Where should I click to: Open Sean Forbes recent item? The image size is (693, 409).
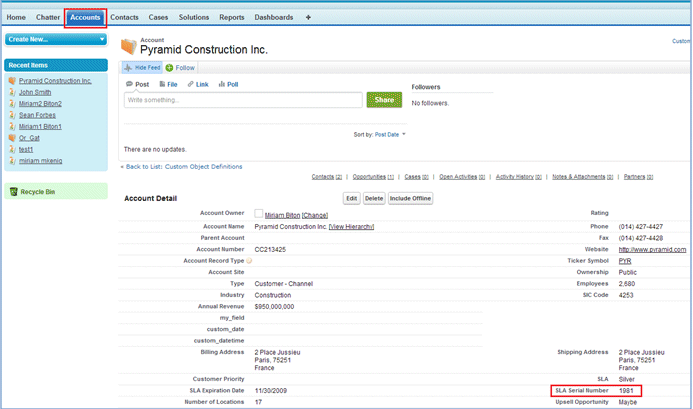[x=37, y=115]
